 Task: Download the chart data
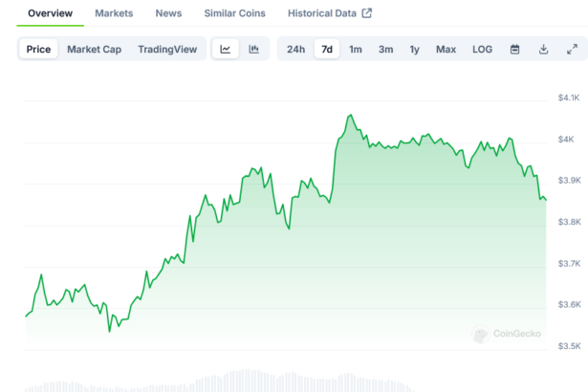click(543, 49)
